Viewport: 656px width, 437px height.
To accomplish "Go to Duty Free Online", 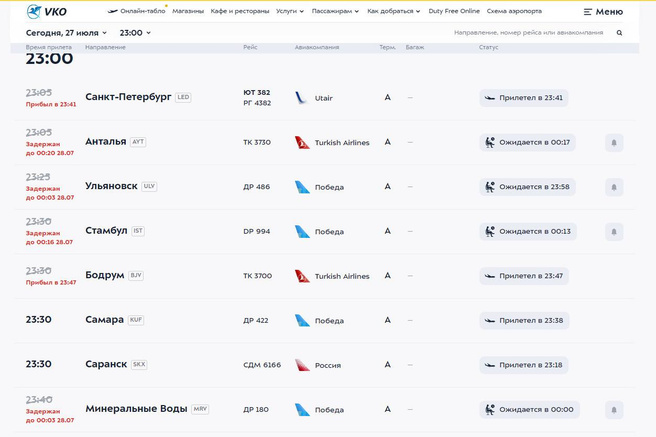I will point(454,11).
